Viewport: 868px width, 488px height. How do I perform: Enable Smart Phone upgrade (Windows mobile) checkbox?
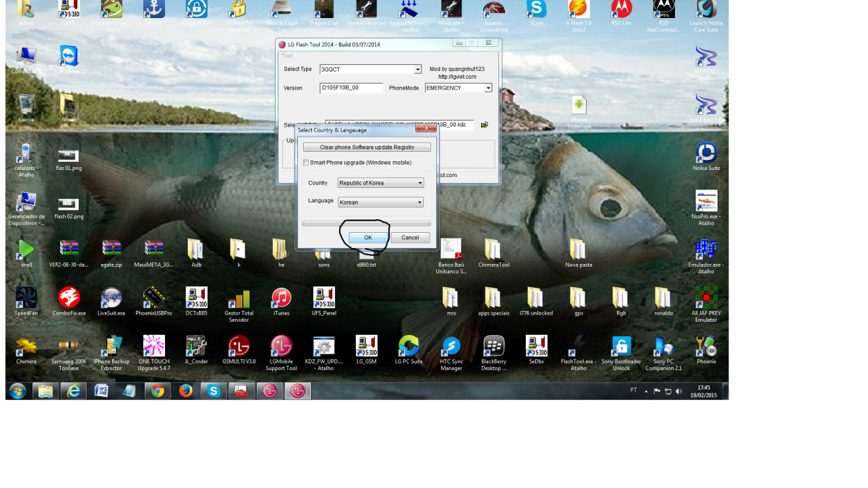(x=306, y=163)
